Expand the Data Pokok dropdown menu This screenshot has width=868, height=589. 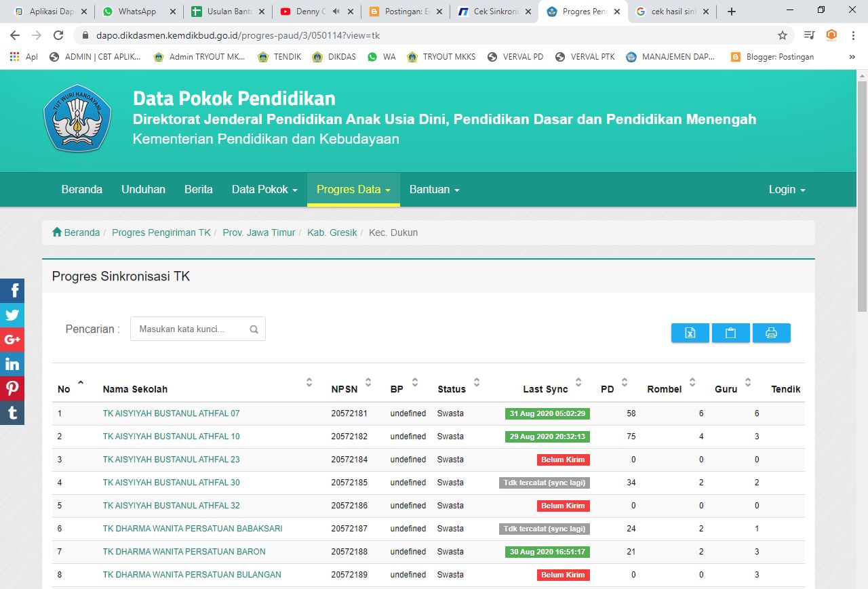click(x=264, y=190)
